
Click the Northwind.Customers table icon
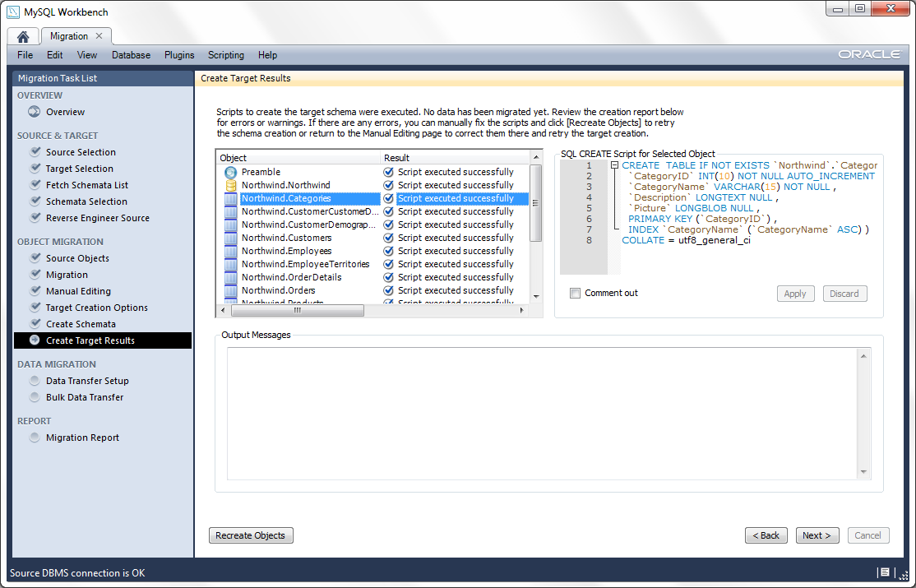coord(230,238)
